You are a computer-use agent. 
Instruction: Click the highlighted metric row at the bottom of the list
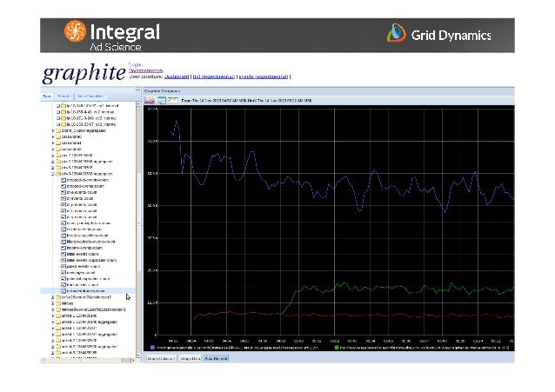pyautogui.click(x=88, y=291)
